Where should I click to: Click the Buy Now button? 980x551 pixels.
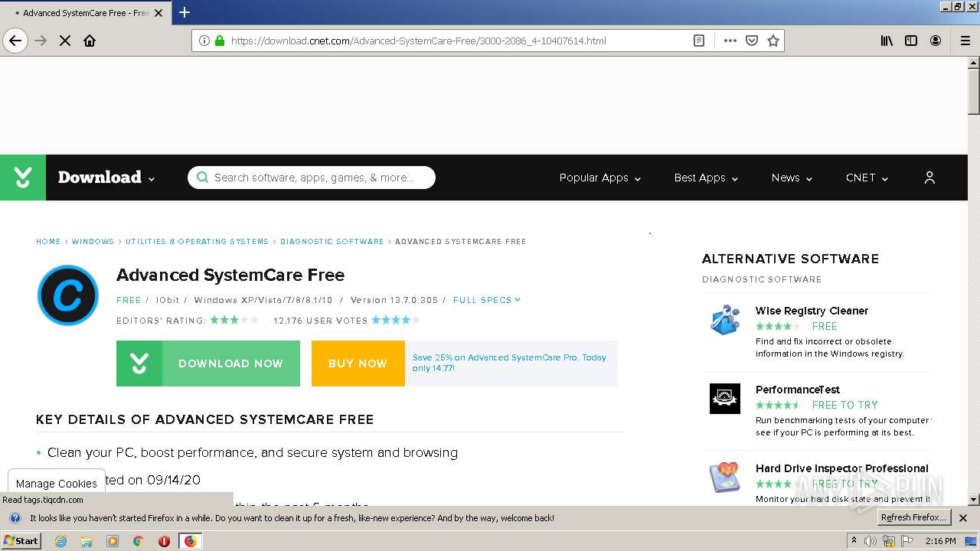pyautogui.click(x=358, y=364)
